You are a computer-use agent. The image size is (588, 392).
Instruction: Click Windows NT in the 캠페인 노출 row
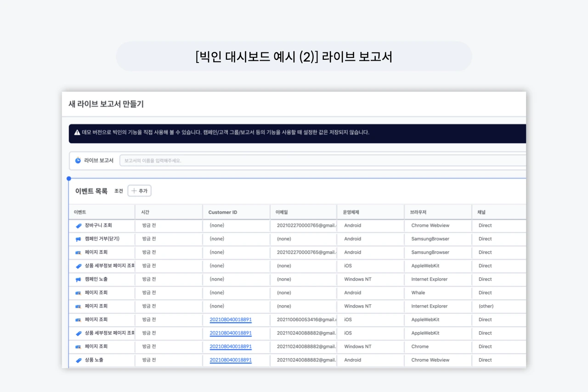pos(358,279)
